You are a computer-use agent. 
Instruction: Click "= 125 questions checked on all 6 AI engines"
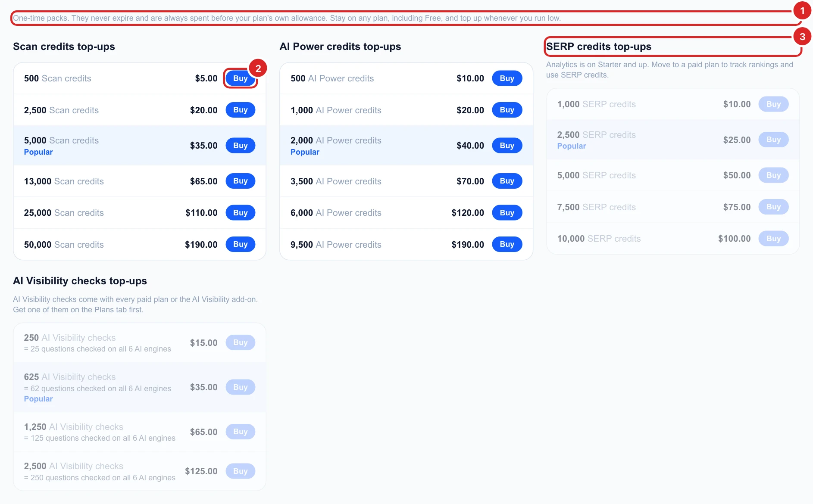[x=100, y=438]
